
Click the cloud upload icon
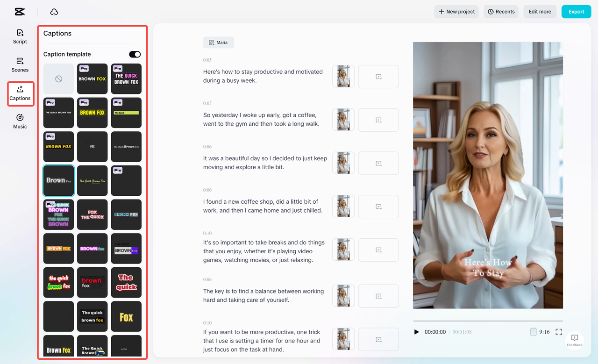click(x=54, y=11)
